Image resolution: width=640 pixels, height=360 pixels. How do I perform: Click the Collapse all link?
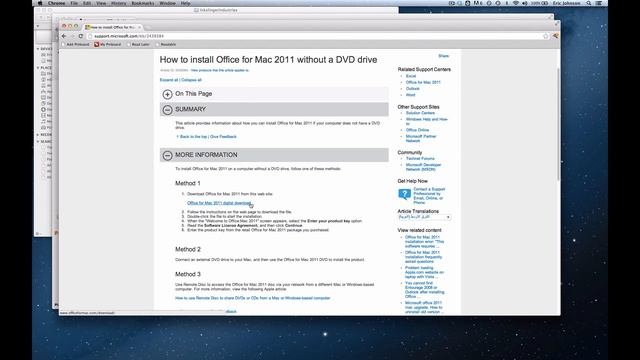click(191, 80)
